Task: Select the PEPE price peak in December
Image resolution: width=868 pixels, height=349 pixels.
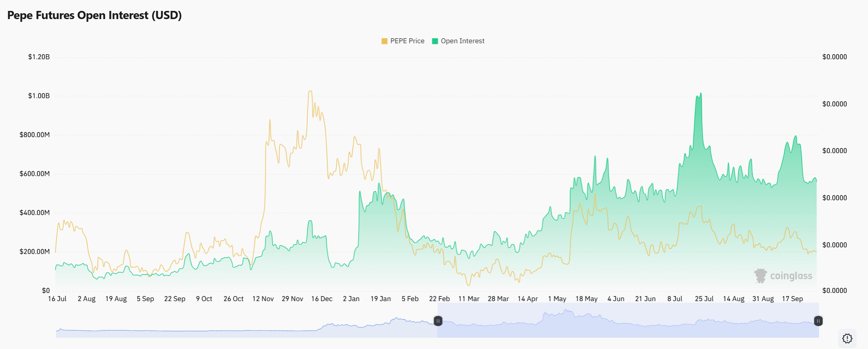Action: [310, 91]
